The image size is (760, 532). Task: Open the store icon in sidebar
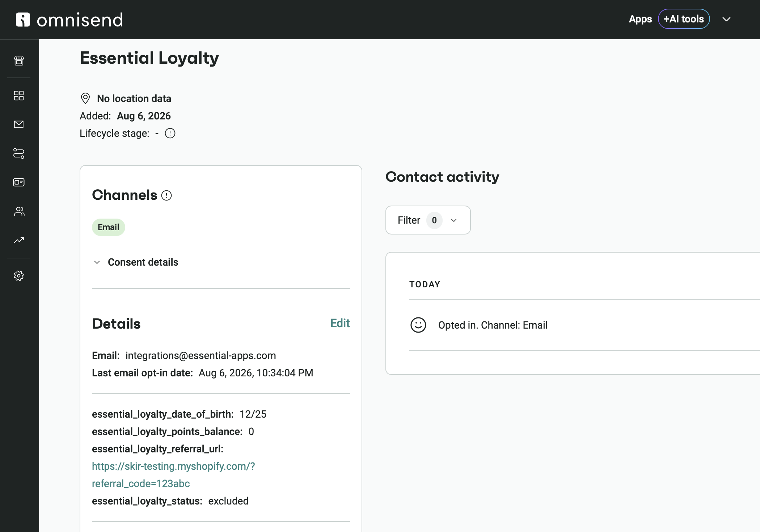[19, 60]
